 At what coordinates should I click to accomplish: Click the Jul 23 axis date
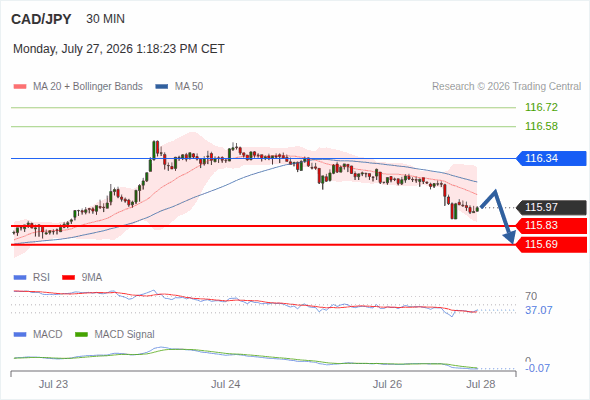[x=53, y=384]
